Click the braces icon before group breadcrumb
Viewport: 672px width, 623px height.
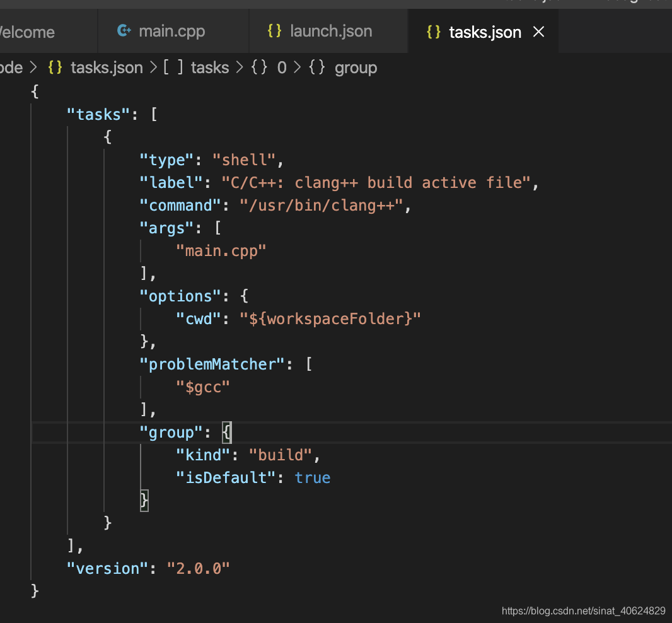point(316,67)
